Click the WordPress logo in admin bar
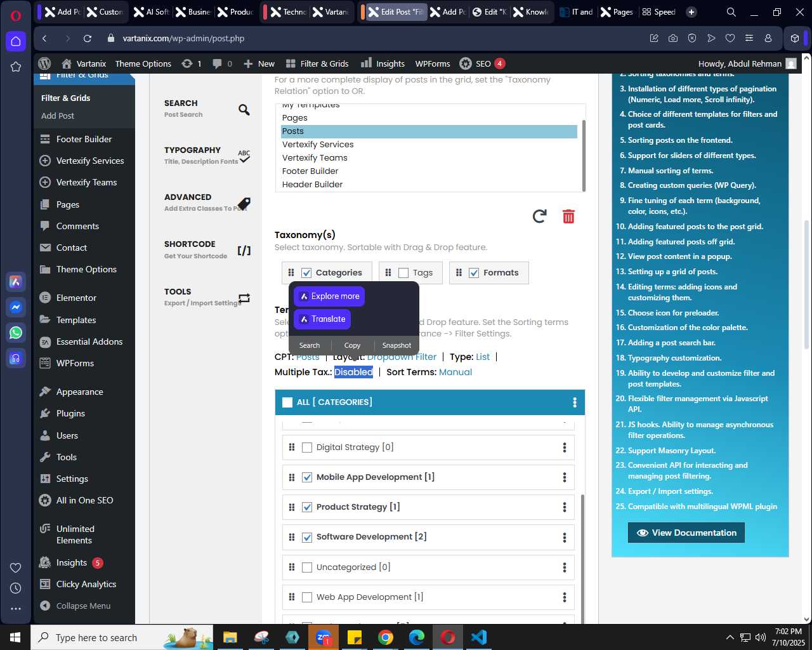Image resolution: width=812 pixels, height=650 pixels. (44, 63)
